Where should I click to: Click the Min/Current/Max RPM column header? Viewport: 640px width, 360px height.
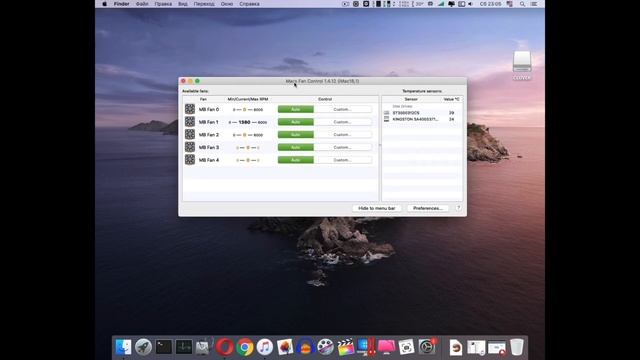248,99
